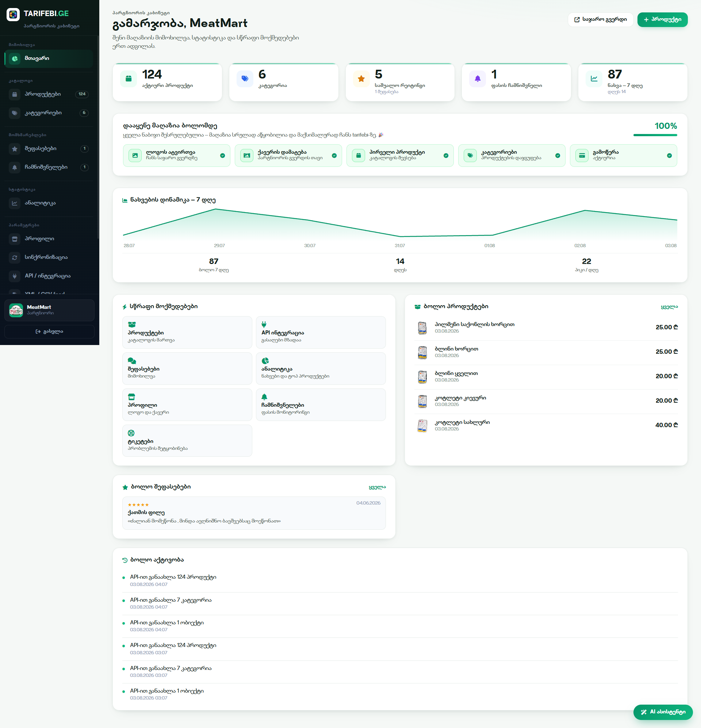Click the card icon of the გამოწერა step
The width and height of the screenshot is (701, 728).
[582, 156]
